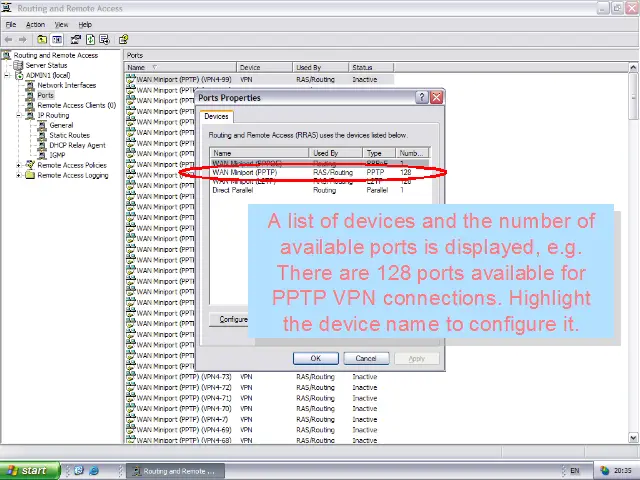The image size is (640, 480).
Task: Select WAN Miniport (PPTP) (VPN4-72) row
Action: pyautogui.click(x=259, y=387)
